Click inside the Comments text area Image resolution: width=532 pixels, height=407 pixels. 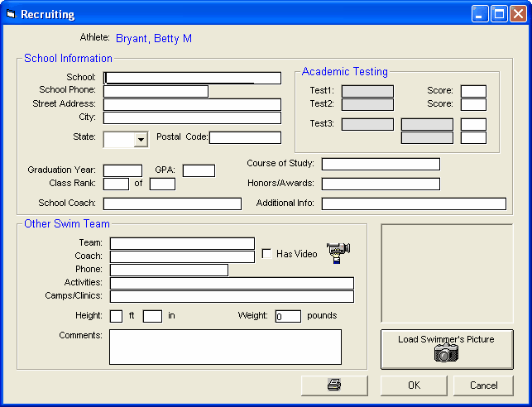pyautogui.click(x=225, y=347)
